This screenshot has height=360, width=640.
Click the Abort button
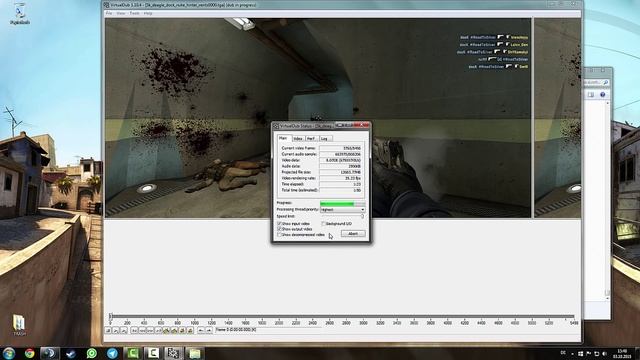pyautogui.click(x=353, y=234)
